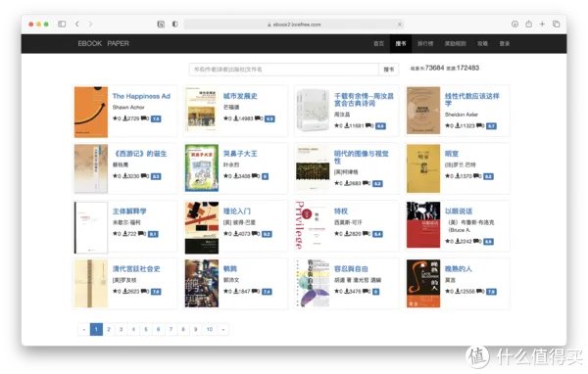Open 线性代数应该这样学 book cover
588x374 pixels.
pos(423,111)
